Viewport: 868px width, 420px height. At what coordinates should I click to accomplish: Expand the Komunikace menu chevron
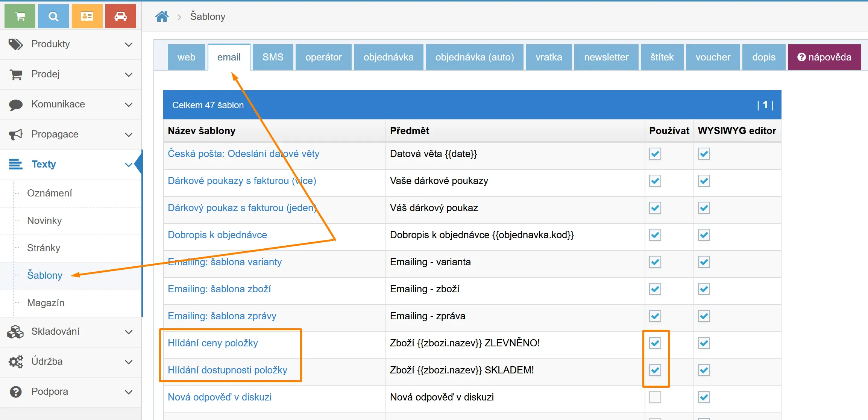tap(129, 105)
